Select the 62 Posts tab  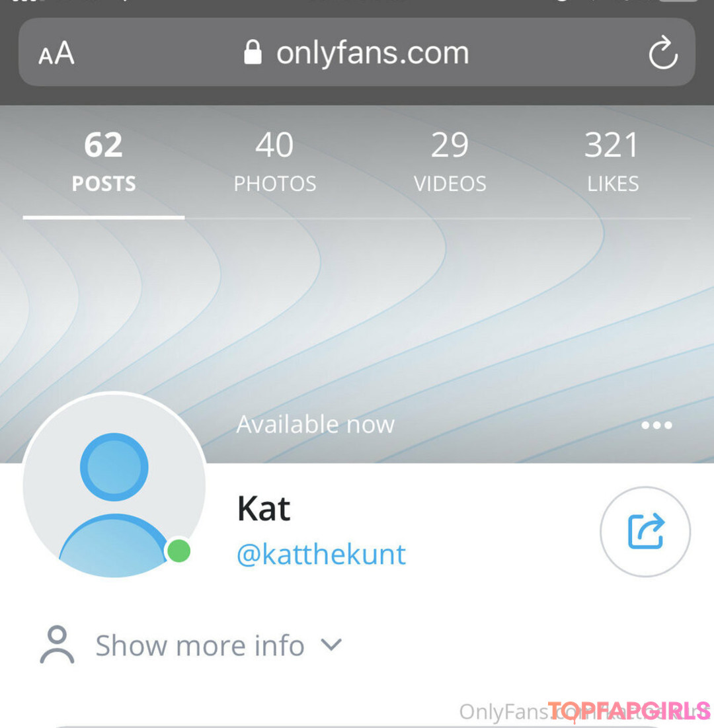(104, 161)
